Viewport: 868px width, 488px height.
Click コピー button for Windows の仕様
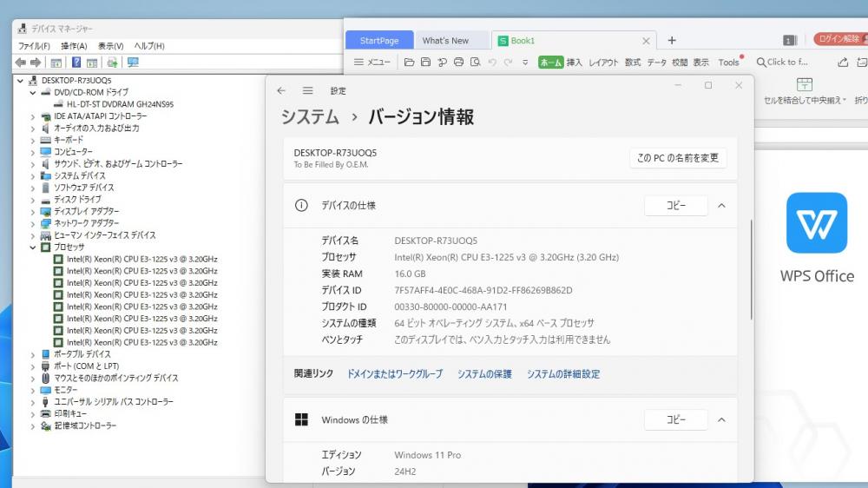click(x=676, y=420)
